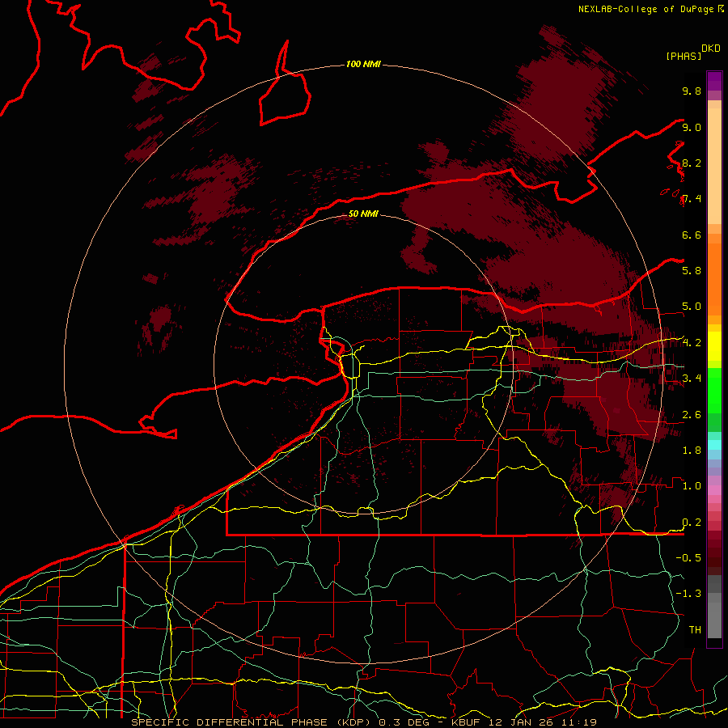The height and width of the screenshot is (728, 728).
Task: Click the 2.6 scale value
Action: [692, 415]
